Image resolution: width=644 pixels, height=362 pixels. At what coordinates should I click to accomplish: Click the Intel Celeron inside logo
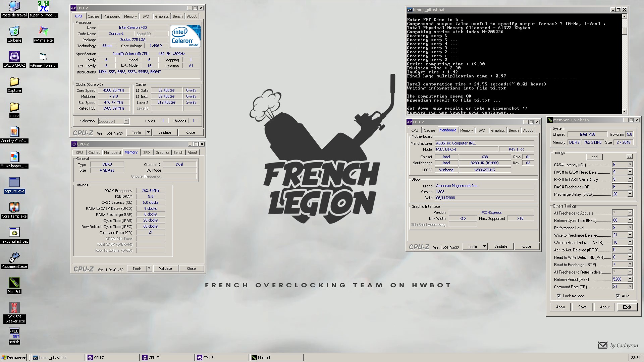(185, 36)
